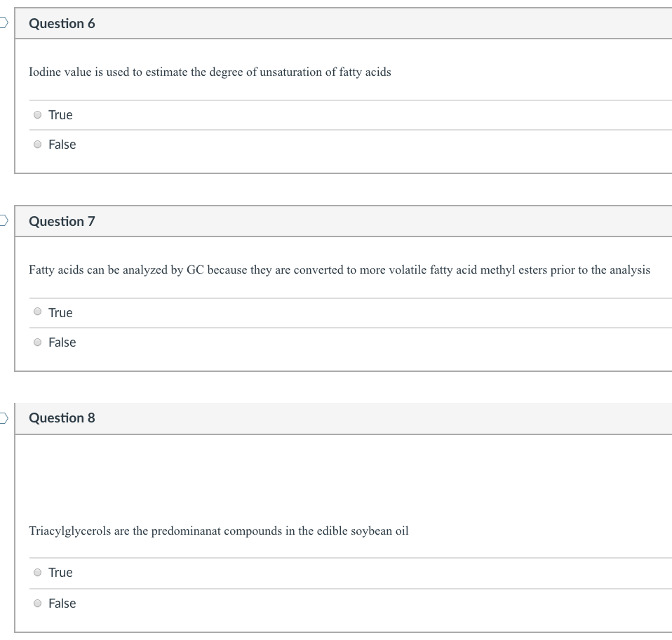Click the Question 6 header title

coord(62,24)
